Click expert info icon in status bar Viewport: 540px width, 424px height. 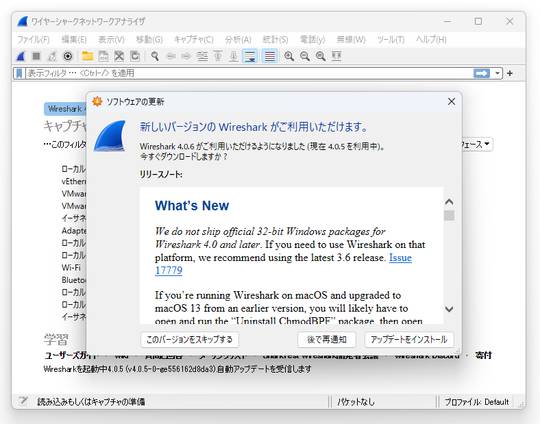point(23,401)
